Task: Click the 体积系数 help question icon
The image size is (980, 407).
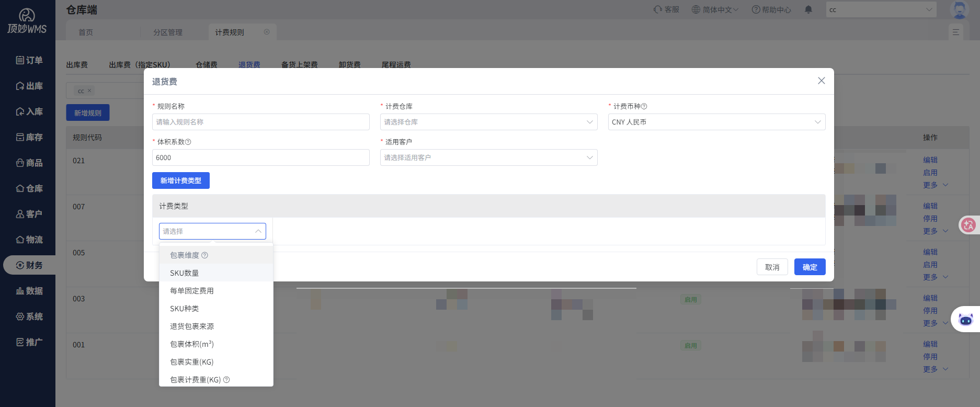Action: tap(188, 142)
